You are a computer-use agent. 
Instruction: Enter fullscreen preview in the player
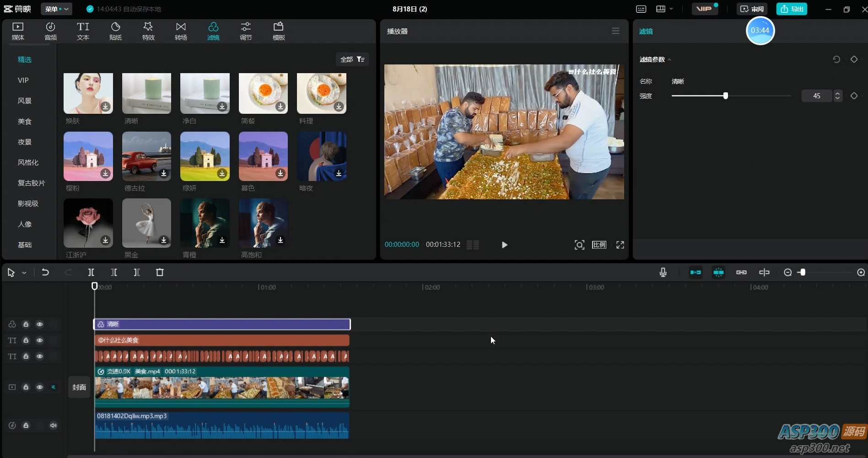coord(620,245)
